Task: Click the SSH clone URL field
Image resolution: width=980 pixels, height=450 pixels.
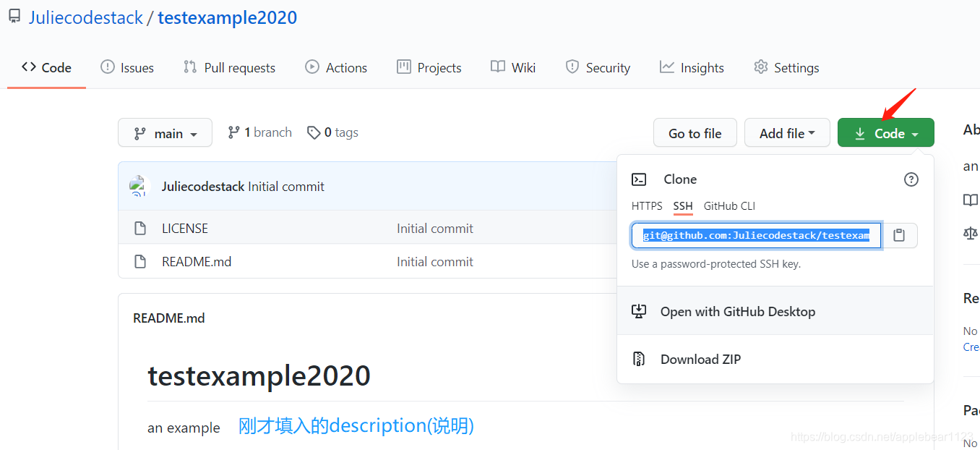Action: (x=756, y=235)
